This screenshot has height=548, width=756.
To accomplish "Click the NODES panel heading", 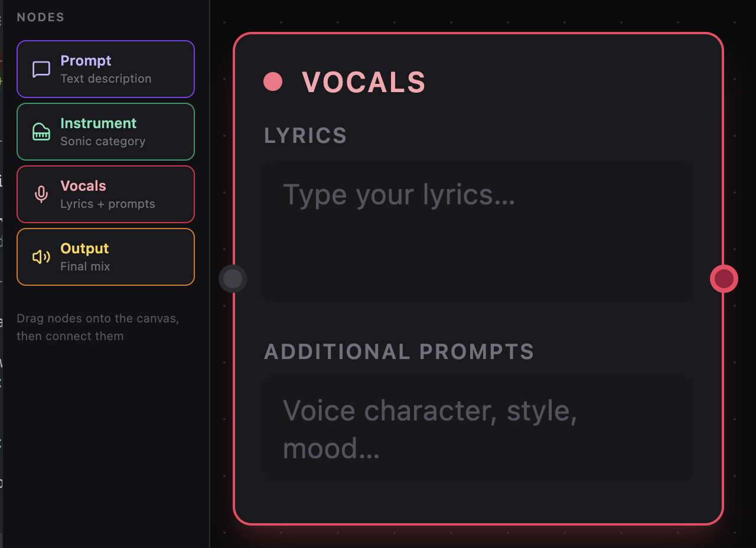I will click(x=40, y=17).
